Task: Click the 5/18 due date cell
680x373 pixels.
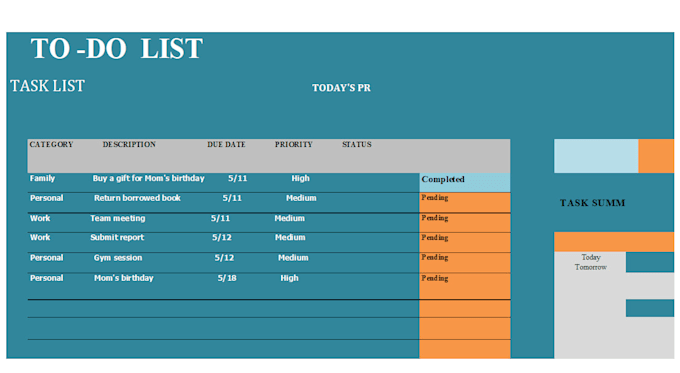Action: pyautogui.click(x=227, y=278)
